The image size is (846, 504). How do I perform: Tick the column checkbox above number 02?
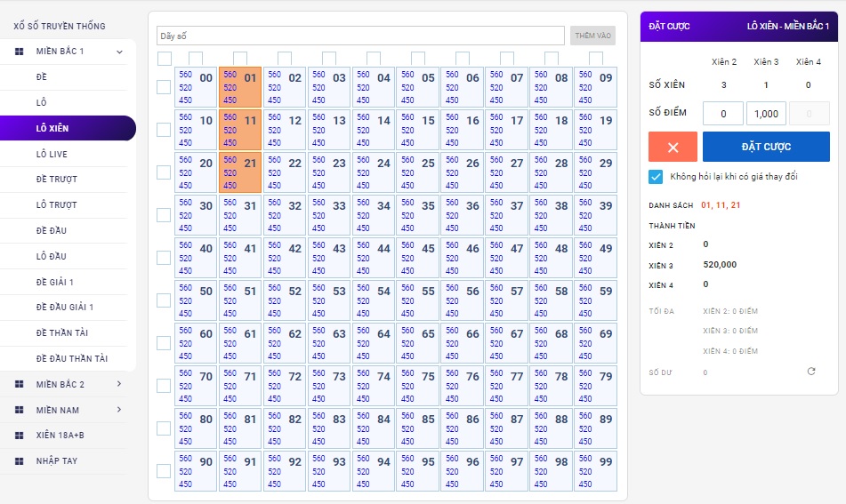coord(285,58)
